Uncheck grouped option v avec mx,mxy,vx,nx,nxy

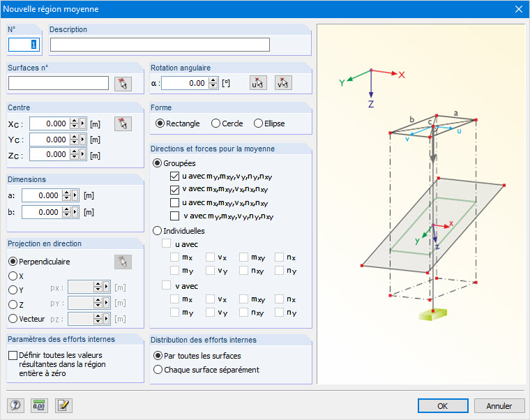(174, 189)
